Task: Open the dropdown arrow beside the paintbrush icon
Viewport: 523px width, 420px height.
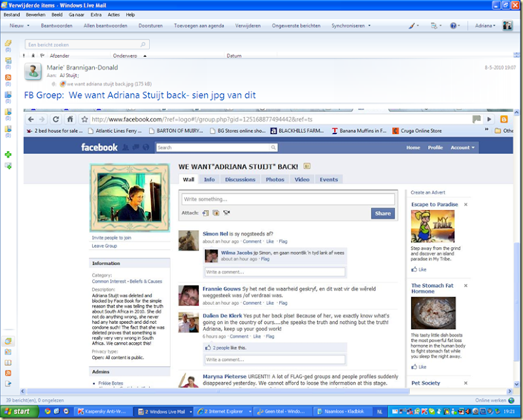Action: coord(418,26)
